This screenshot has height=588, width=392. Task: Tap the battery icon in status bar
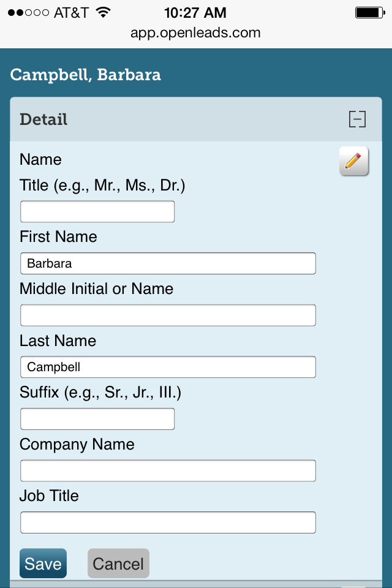370,13
